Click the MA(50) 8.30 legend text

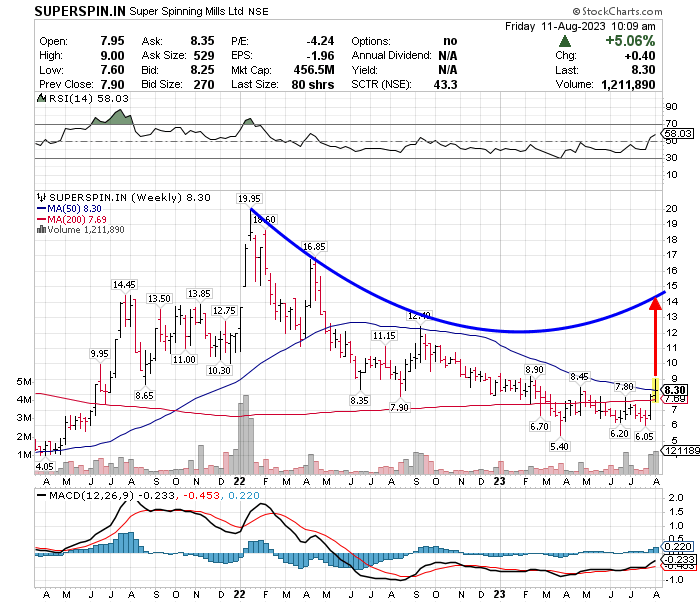75,208
